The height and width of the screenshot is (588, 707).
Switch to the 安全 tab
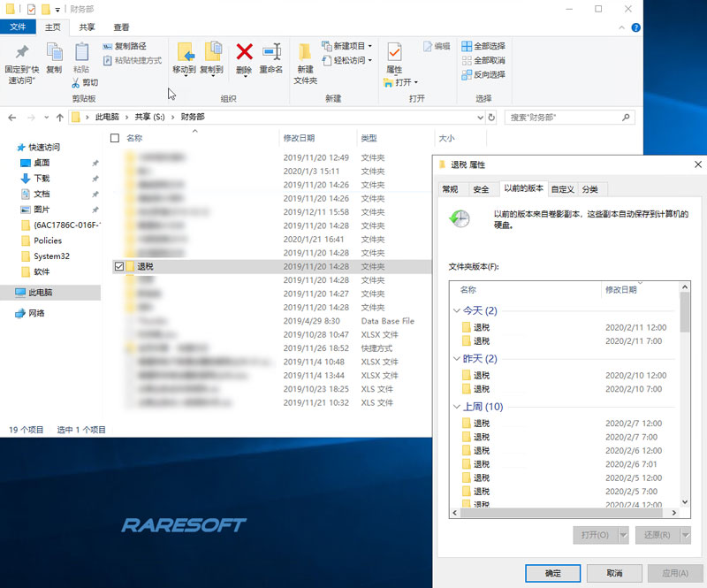pyautogui.click(x=481, y=189)
